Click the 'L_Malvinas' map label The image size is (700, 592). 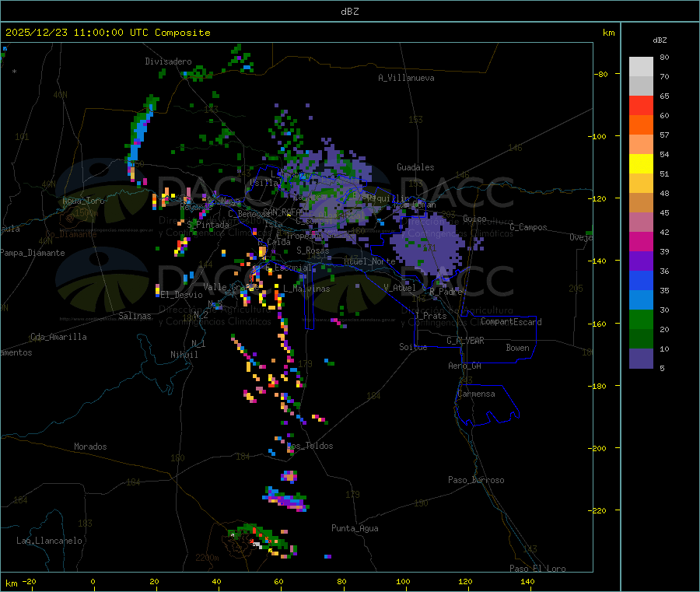[x=306, y=289]
